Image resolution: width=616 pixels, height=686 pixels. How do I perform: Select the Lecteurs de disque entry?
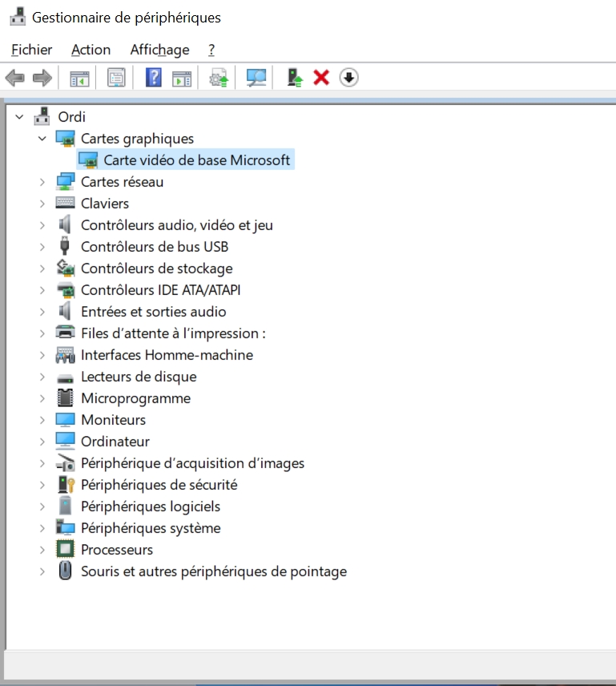(x=138, y=377)
